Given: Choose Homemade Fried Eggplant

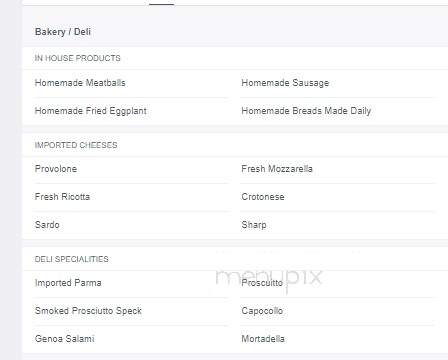Looking at the screenshot, I should 91,111.
